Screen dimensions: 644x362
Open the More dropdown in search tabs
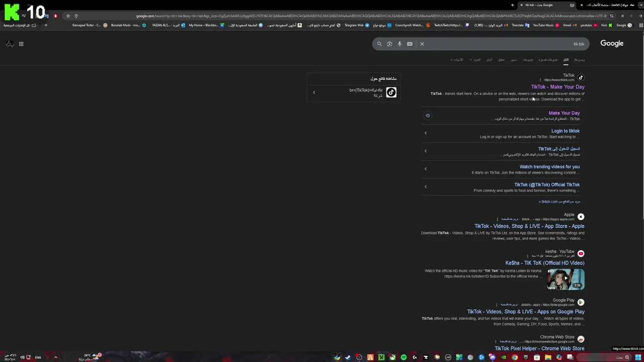pyautogui.click(x=475, y=60)
